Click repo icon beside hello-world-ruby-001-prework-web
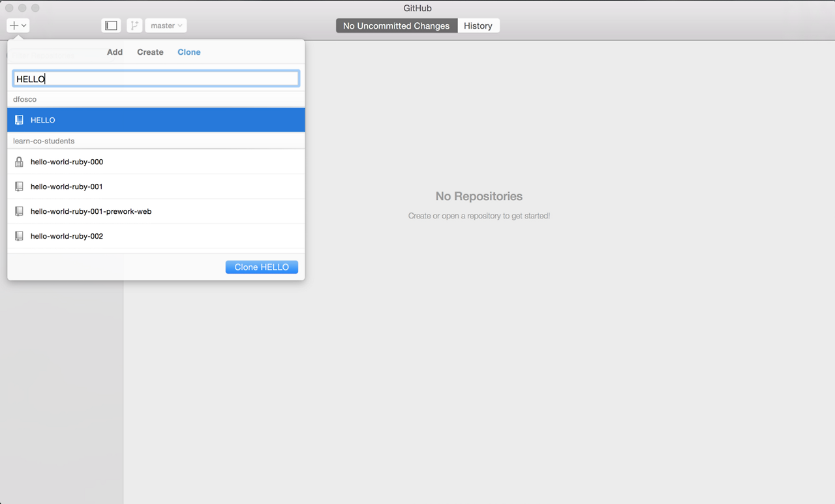Viewport: 835px width, 504px height. point(19,211)
